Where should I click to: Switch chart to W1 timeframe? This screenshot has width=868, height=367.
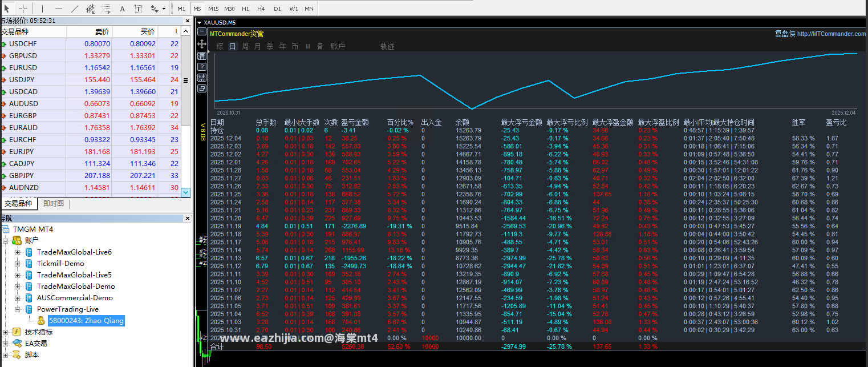(293, 9)
